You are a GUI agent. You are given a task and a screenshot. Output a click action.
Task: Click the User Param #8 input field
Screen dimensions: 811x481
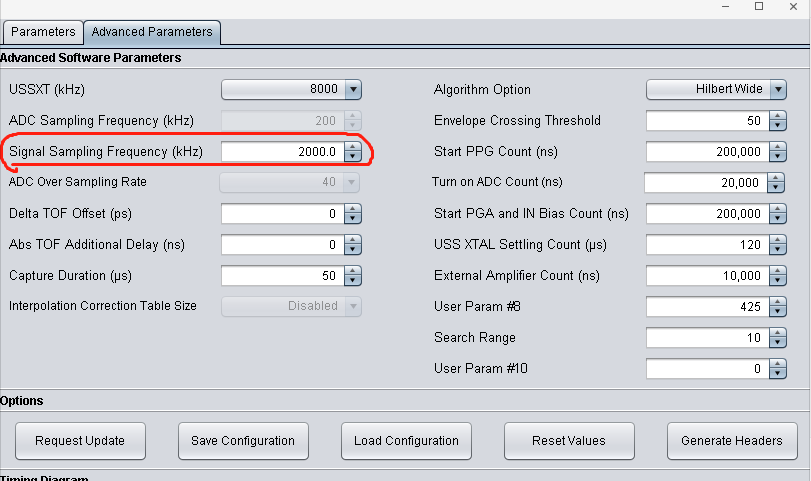click(707, 307)
